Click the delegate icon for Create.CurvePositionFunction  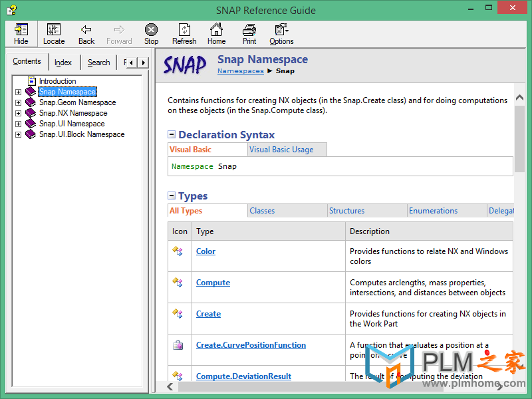point(178,345)
